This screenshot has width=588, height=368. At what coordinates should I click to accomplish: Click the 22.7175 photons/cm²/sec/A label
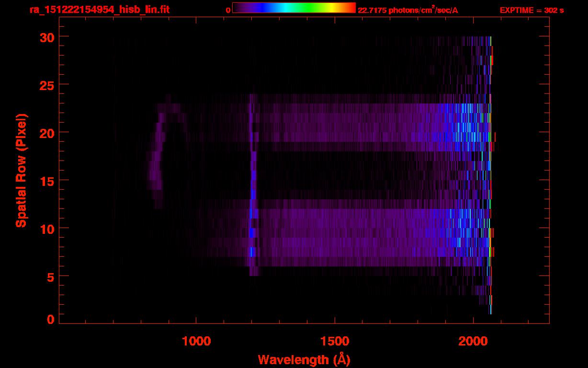(x=408, y=10)
